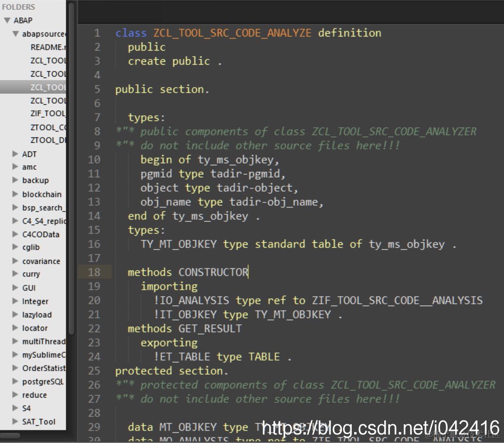Click 'types:' keyword on line 7
Image resolution: width=504 pixels, height=443 pixels.
click(147, 118)
